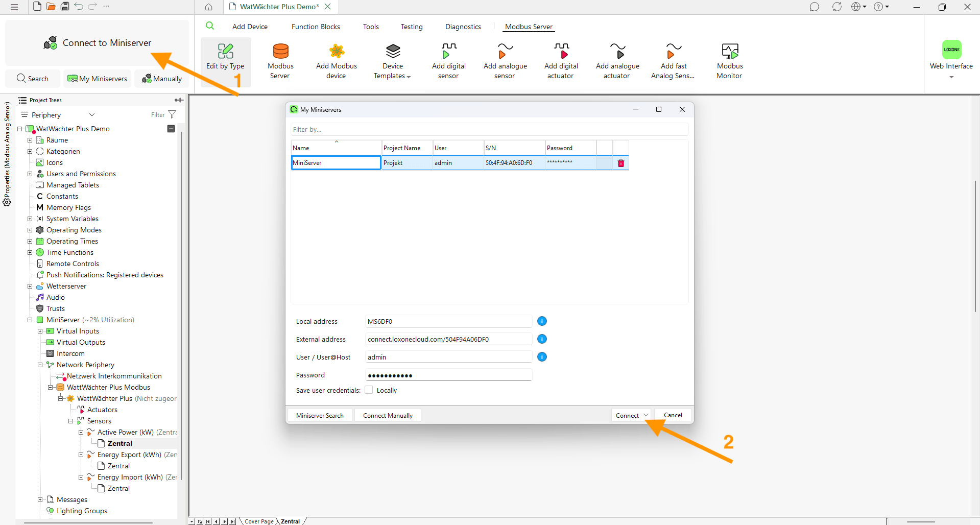Viewport: 980px width, 525px height.
Task: Expand the Operating Modes node
Action: pyautogui.click(x=30, y=230)
